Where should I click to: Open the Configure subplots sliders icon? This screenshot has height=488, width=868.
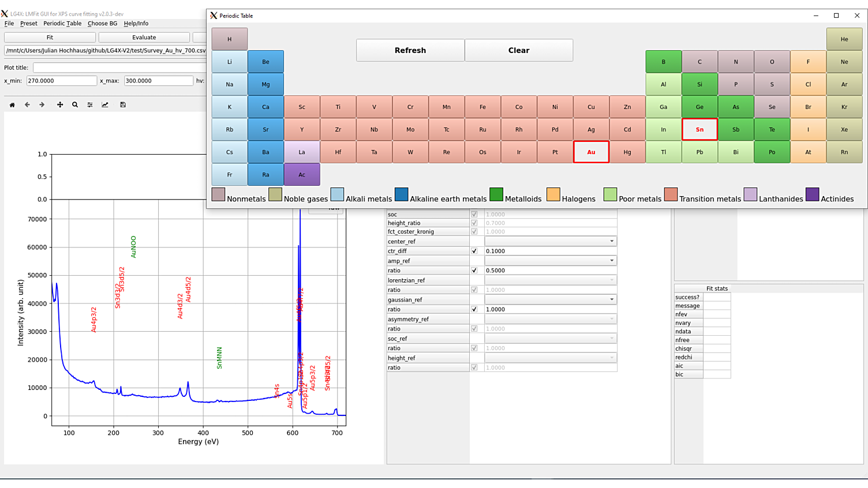[90, 105]
